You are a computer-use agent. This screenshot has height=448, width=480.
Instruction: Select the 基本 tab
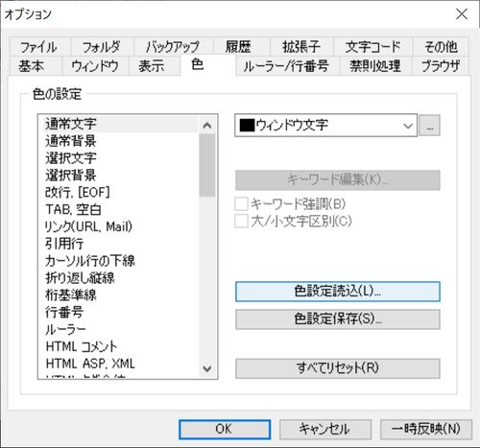(x=35, y=66)
